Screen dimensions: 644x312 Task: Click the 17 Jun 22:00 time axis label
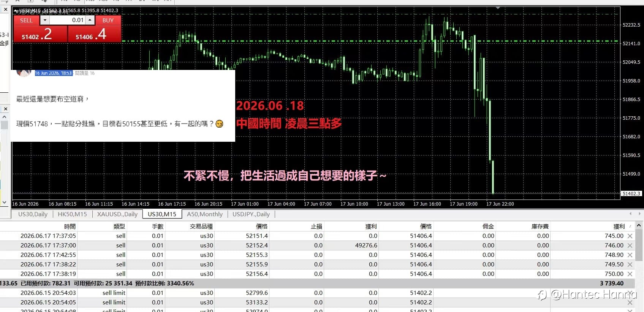tap(500, 204)
